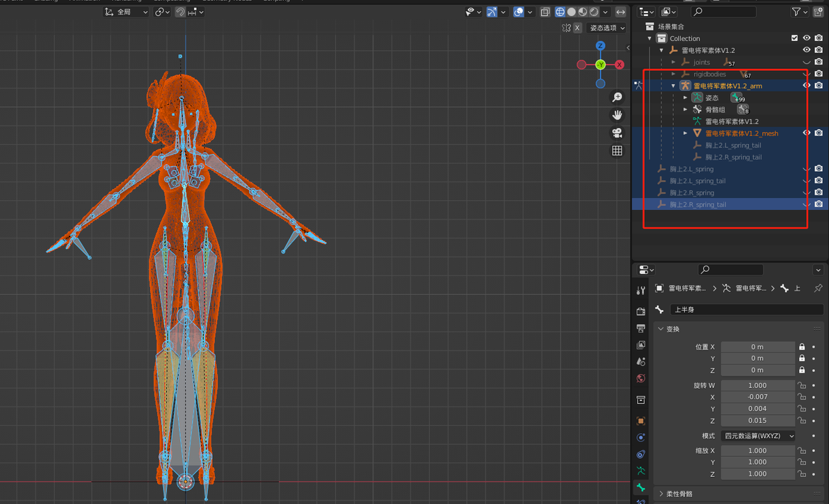Open the 姿态选项 dropdown menu

(607, 28)
